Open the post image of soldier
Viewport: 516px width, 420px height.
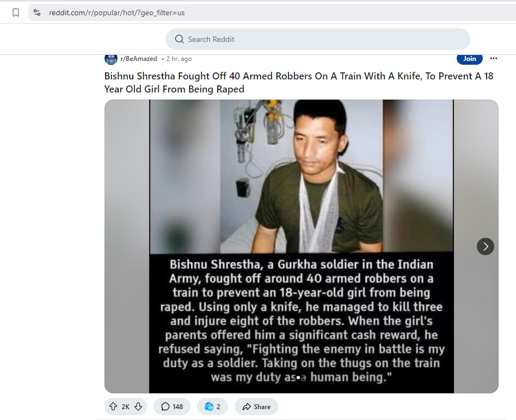pyautogui.click(x=302, y=246)
